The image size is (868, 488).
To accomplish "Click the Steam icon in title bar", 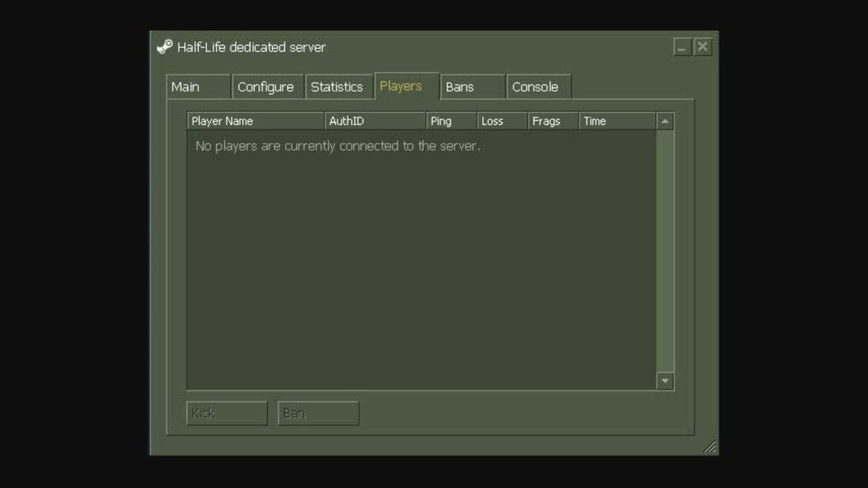I will (x=165, y=46).
